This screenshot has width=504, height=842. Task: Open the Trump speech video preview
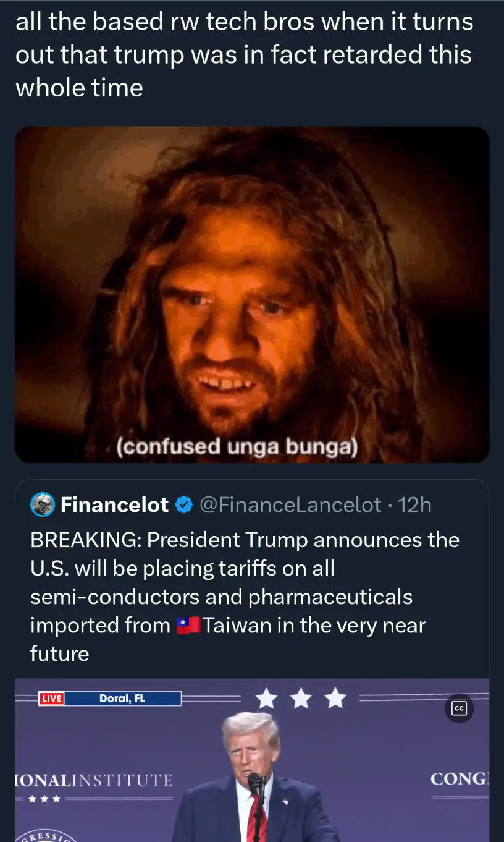click(x=252, y=760)
